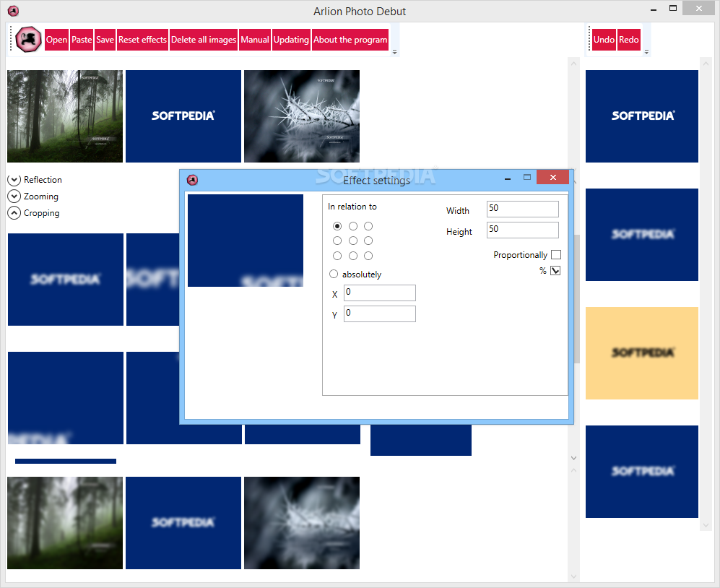720x588 pixels.
Task: Select the first cropping effect thumbnail
Action: coord(66,280)
